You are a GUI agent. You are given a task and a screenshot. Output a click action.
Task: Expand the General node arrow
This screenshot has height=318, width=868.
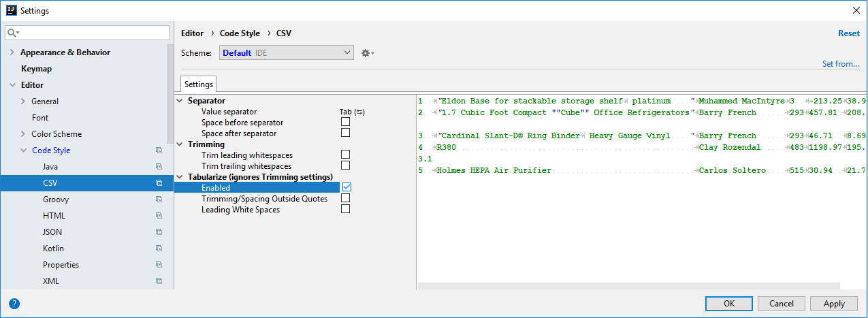click(23, 101)
